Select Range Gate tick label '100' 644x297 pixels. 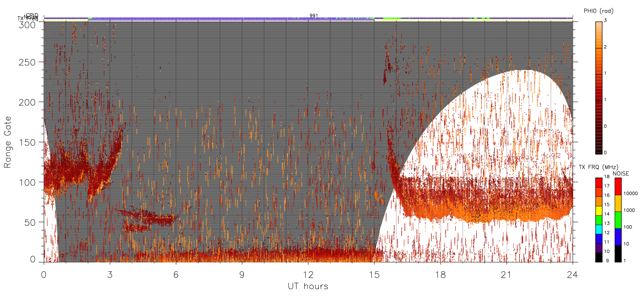click(28, 182)
